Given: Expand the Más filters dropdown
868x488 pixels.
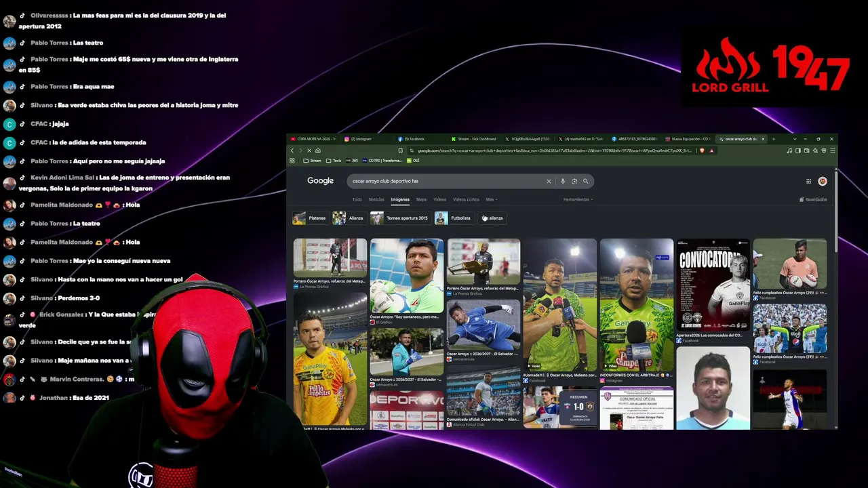Looking at the screenshot, I should coord(491,199).
